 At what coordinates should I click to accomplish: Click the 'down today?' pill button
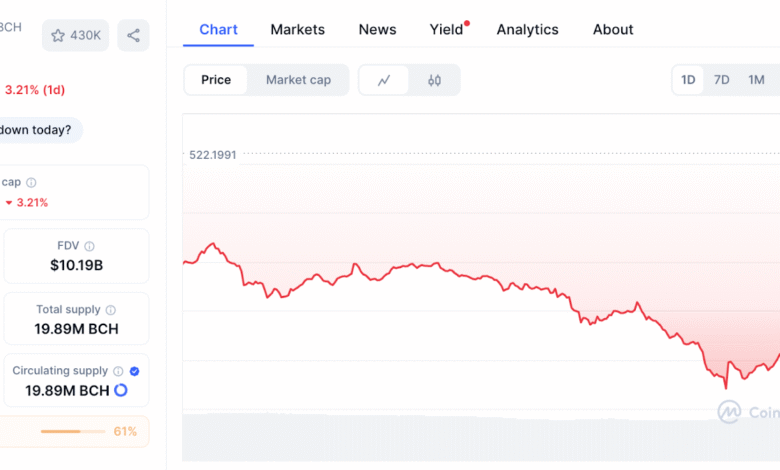[x=37, y=130]
